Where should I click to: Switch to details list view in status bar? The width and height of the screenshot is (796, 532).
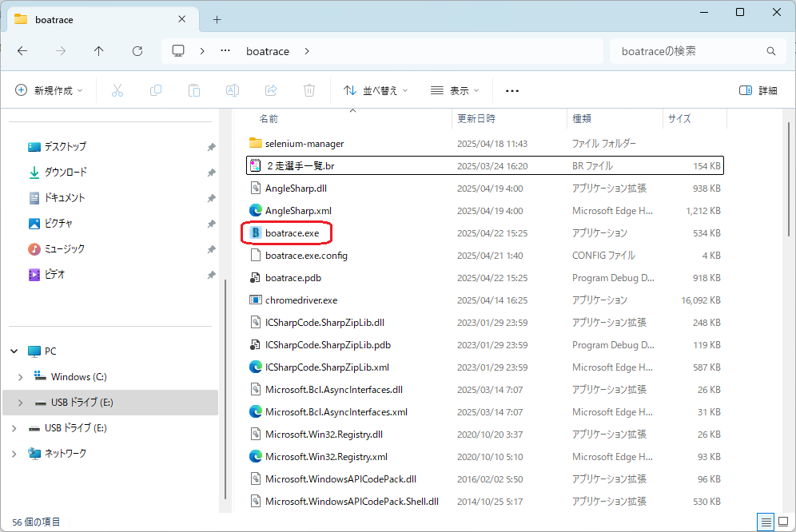coord(766,522)
